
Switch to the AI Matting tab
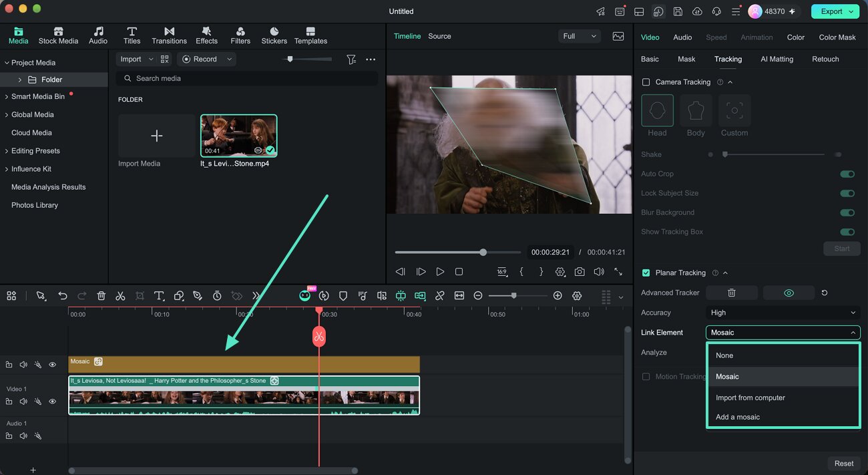777,59
